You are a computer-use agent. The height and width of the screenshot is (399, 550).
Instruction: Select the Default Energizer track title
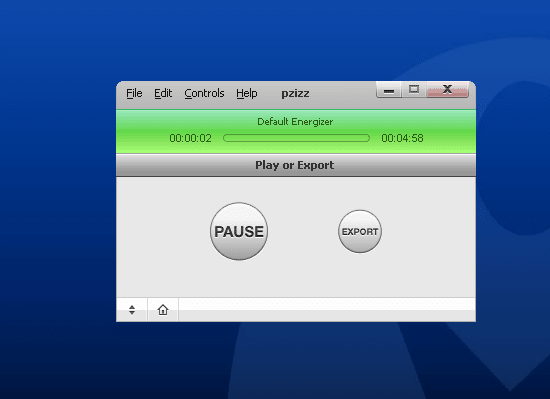pyautogui.click(x=295, y=122)
